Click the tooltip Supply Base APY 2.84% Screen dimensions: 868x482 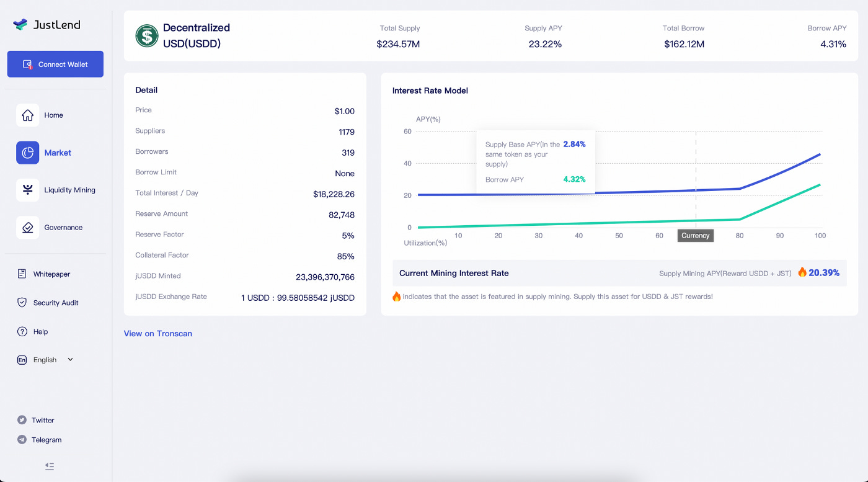point(574,144)
